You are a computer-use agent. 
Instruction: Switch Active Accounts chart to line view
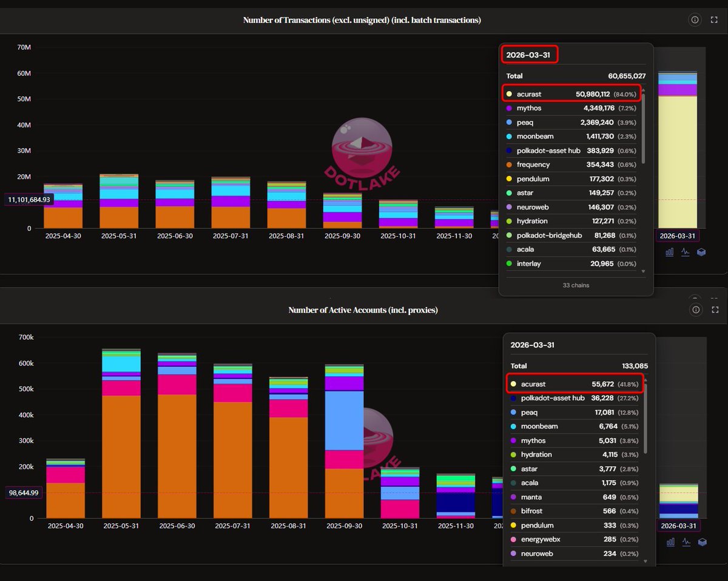pos(686,542)
